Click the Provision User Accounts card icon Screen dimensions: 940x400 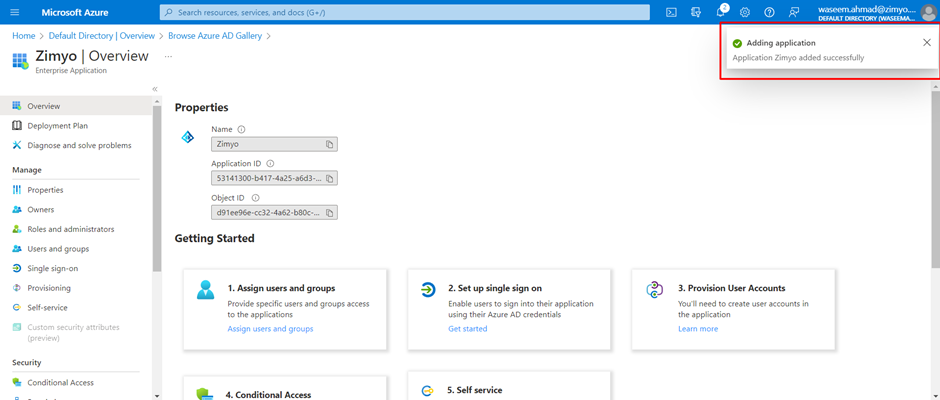click(653, 290)
